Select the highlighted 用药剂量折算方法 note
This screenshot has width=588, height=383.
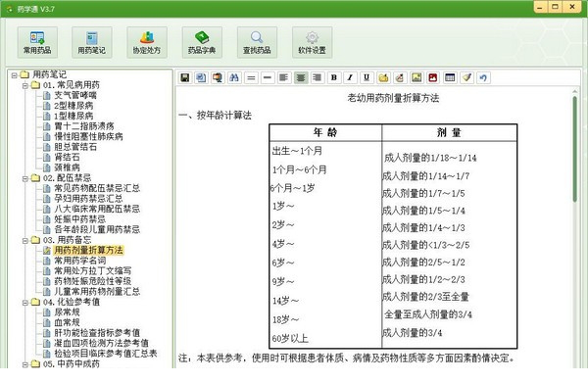[88, 250]
